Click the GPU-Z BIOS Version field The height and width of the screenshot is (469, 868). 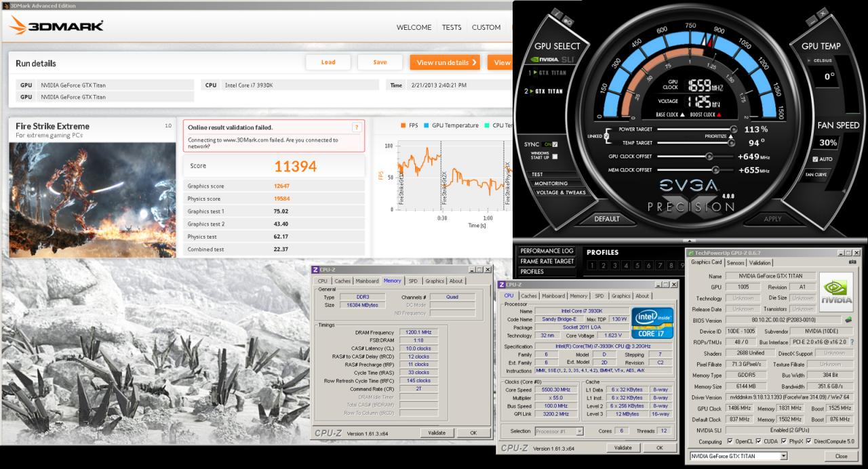(783, 321)
